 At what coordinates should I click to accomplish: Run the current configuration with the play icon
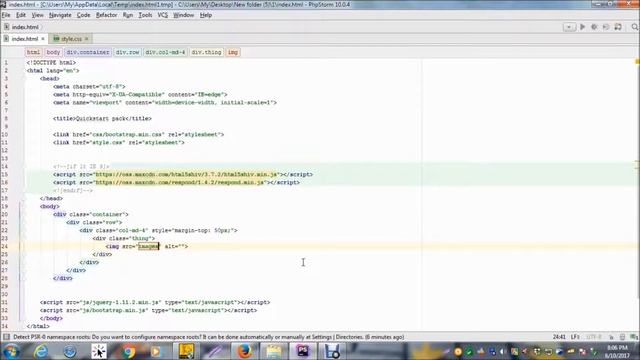tap(582, 27)
